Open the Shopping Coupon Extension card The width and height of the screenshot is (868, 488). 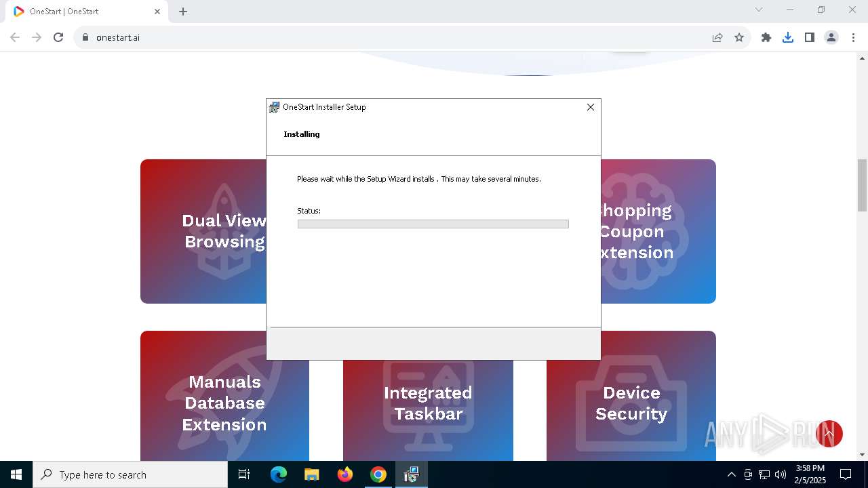tap(658, 231)
